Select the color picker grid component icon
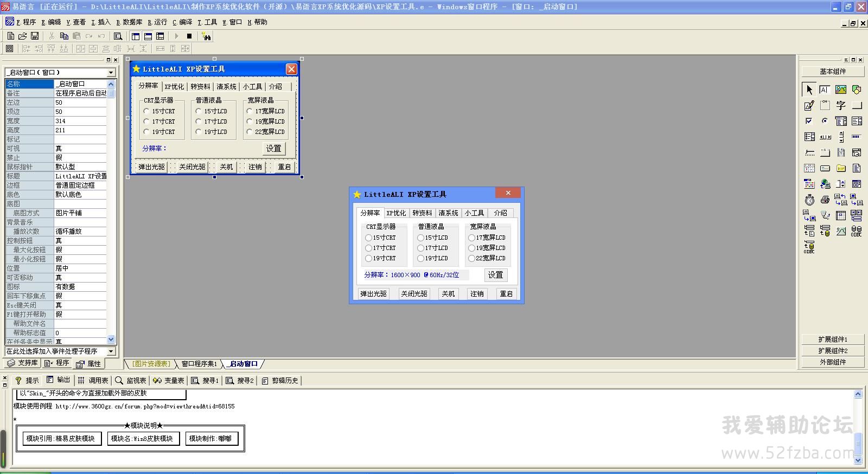Screen dimensions: 868x474 coord(809,184)
